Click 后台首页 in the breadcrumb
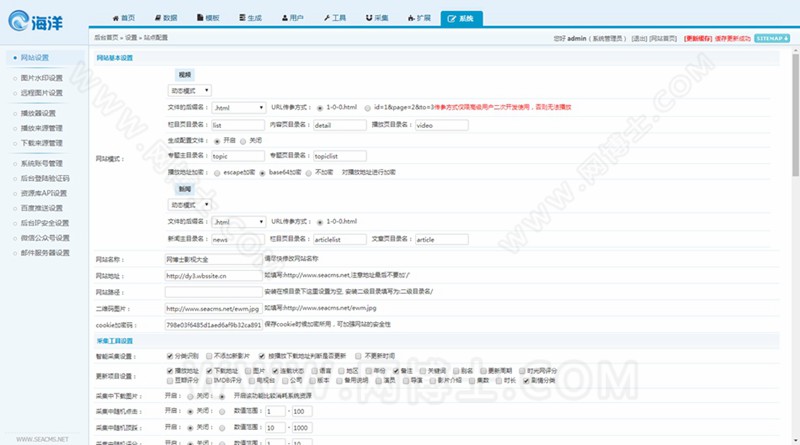The height and width of the screenshot is (445, 800). [x=106, y=38]
